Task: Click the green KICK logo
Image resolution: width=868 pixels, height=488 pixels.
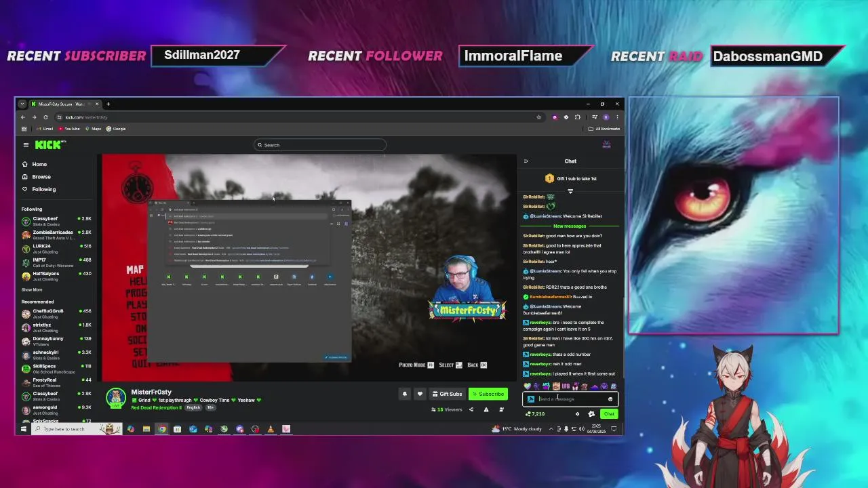Action: click(49, 144)
